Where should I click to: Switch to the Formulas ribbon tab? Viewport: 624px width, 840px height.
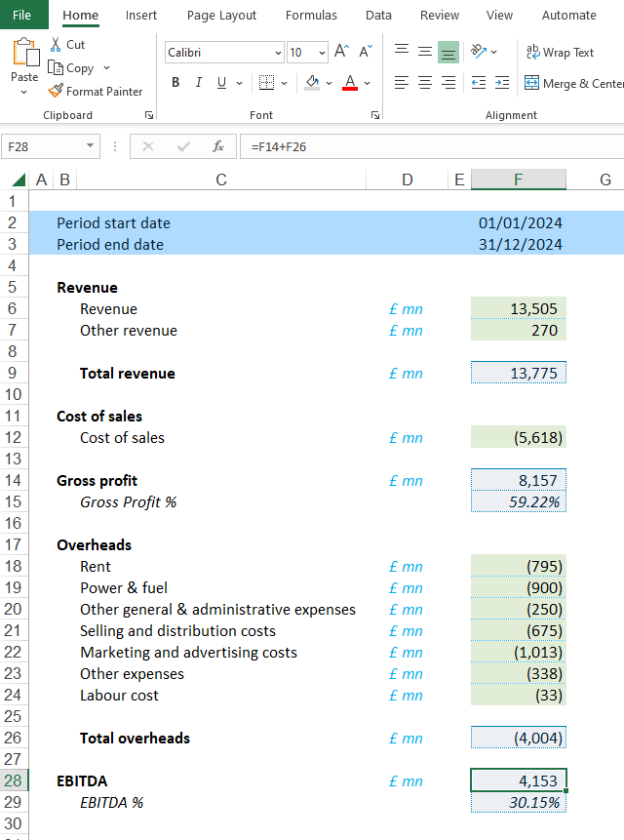[x=311, y=16]
